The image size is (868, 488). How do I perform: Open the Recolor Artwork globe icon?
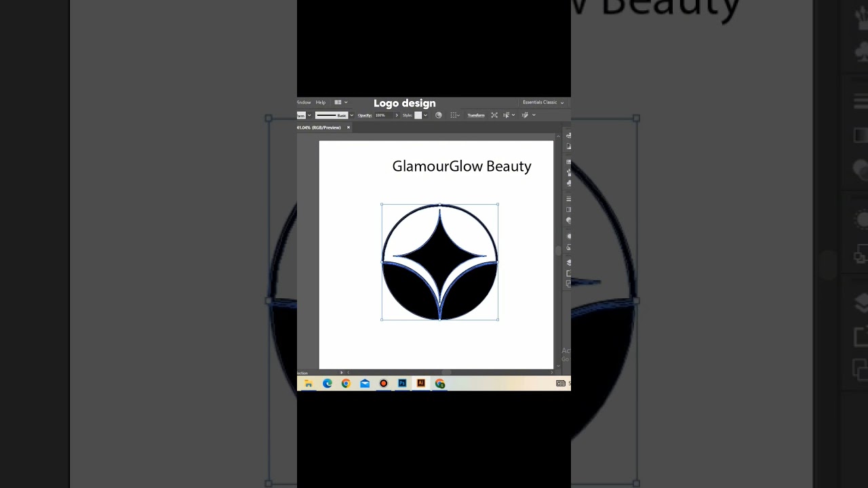click(438, 115)
